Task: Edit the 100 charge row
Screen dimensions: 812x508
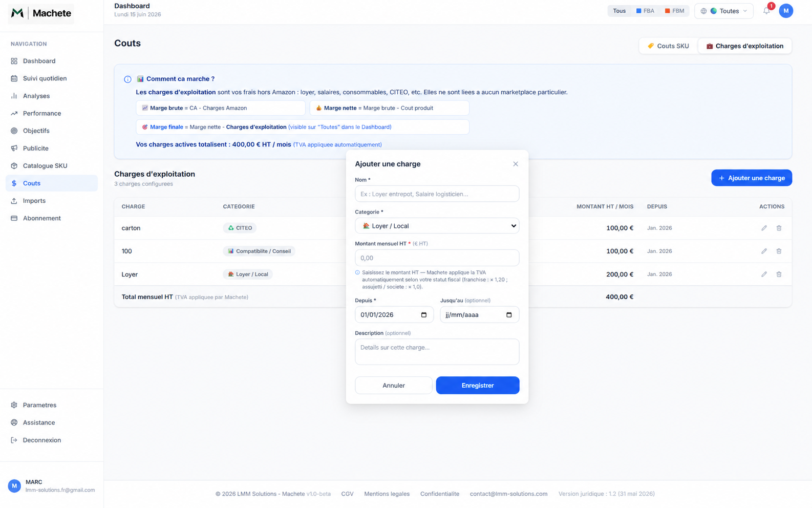Action: [x=764, y=251]
